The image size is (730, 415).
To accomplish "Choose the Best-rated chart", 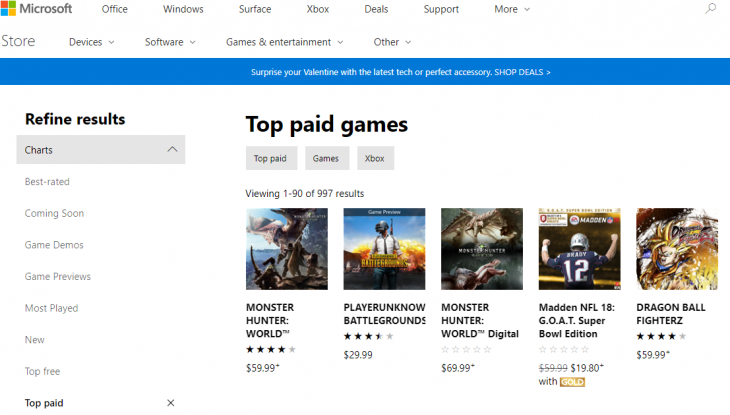I will [47, 182].
